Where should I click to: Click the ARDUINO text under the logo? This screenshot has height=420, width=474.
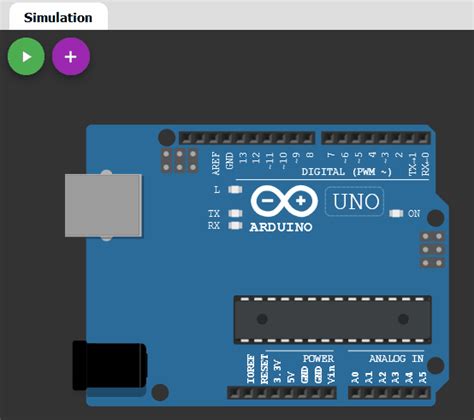(x=281, y=227)
